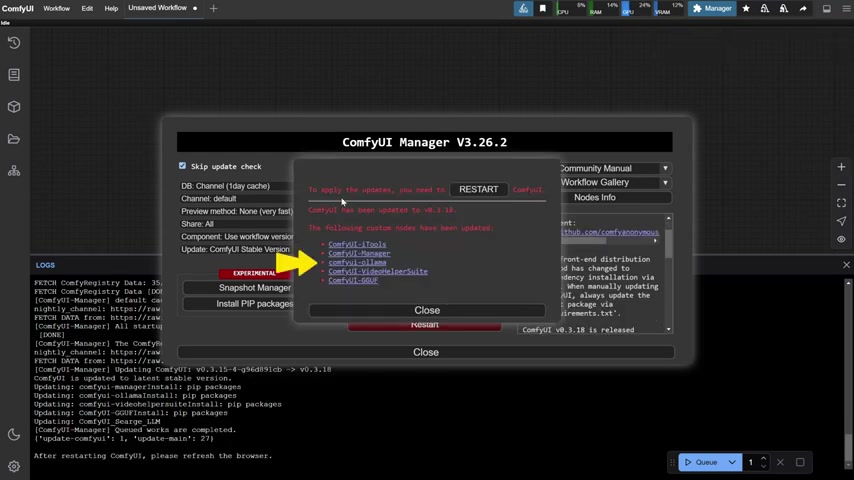Open the node tree hierarchy sidebar icon

14,171
